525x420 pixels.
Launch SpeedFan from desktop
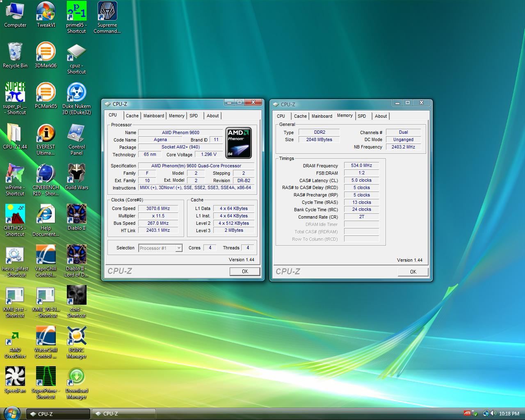click(15, 380)
